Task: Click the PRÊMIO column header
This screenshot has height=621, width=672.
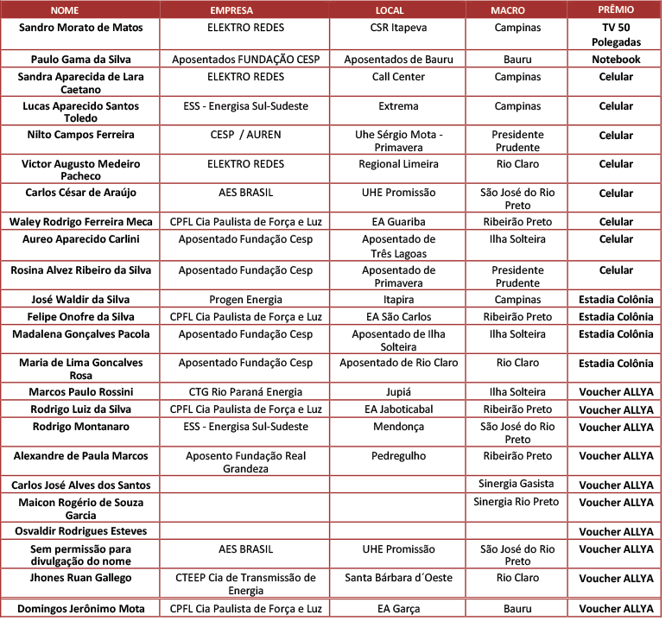Action: 615,9
